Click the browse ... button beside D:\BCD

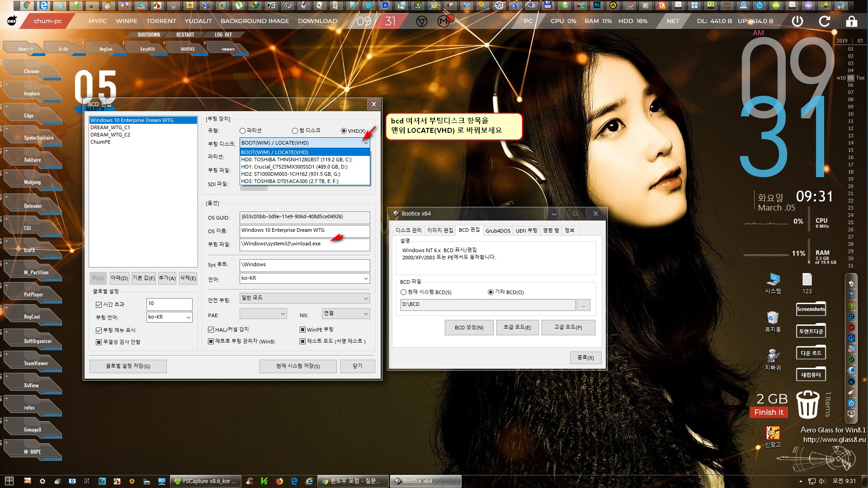point(583,305)
